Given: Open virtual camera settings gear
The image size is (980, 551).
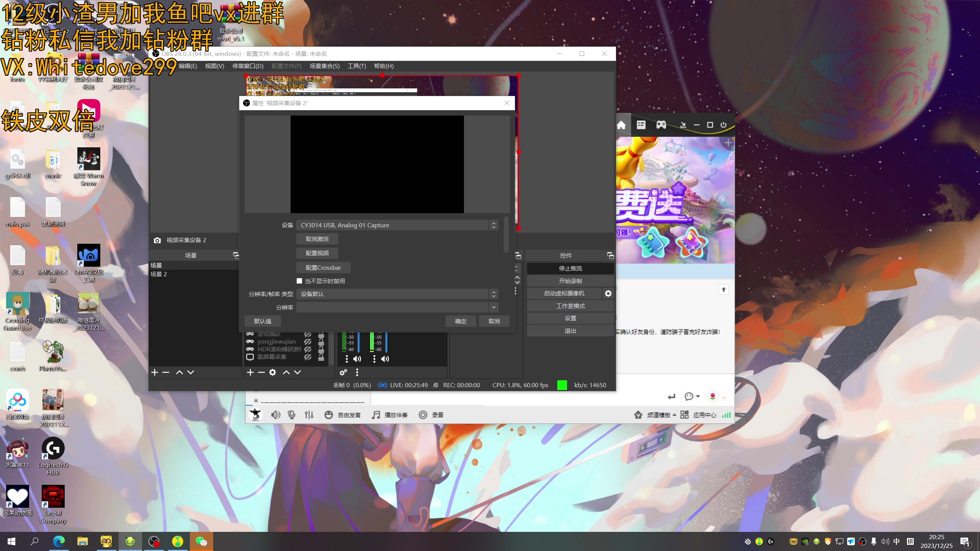Looking at the screenshot, I should click(x=608, y=293).
